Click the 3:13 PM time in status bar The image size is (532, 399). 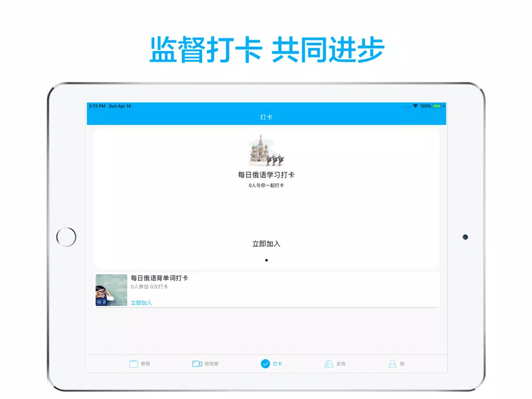97,106
